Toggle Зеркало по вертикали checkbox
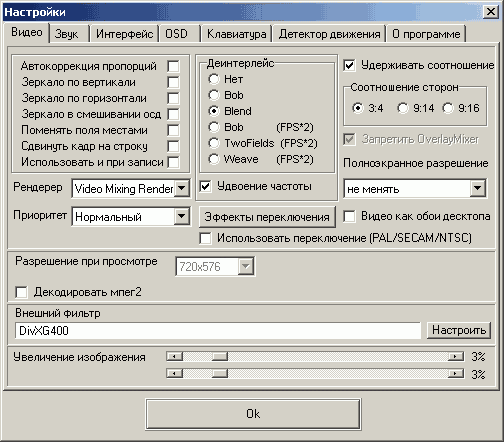This screenshot has height=442, width=504. pos(173,82)
